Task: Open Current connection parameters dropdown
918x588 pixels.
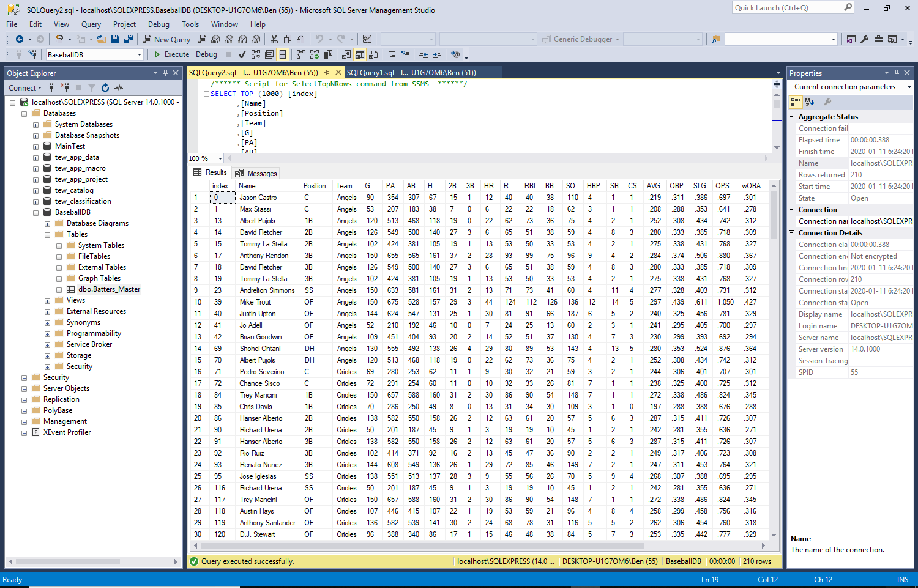Action: click(909, 87)
